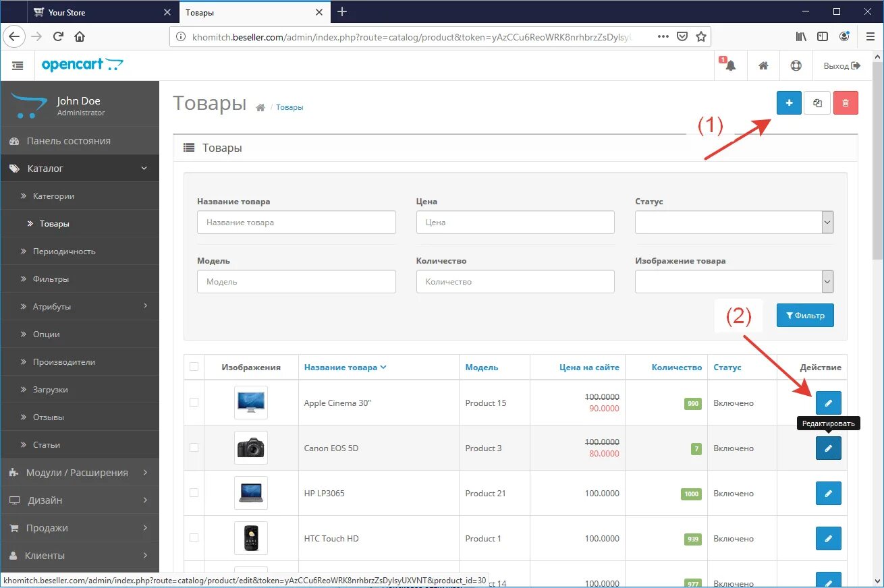Open the notifications bell icon
Viewport: 884px width, 588px height.
tap(730, 65)
